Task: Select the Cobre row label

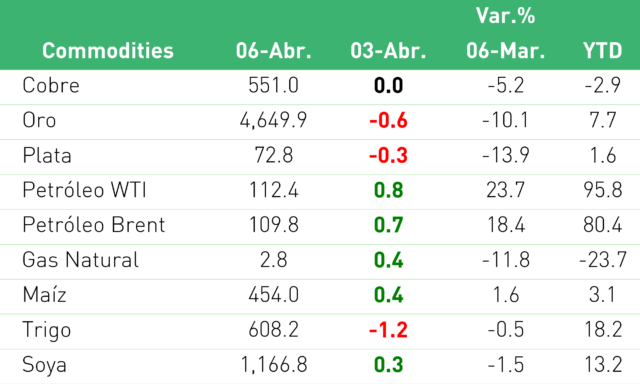Action: tap(51, 86)
